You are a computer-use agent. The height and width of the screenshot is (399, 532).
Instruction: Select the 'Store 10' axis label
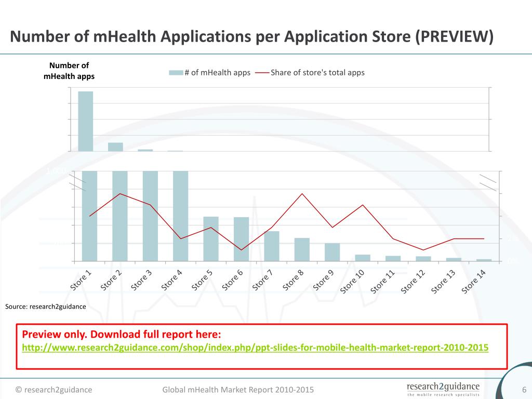[x=352, y=282]
